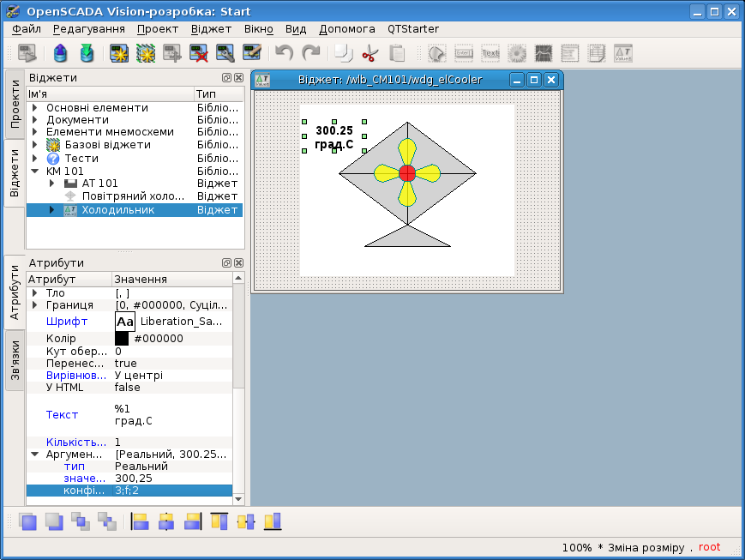The height and width of the screenshot is (560, 745).
Task: Switch to the Зв'язки side tab
Action: 15,359
